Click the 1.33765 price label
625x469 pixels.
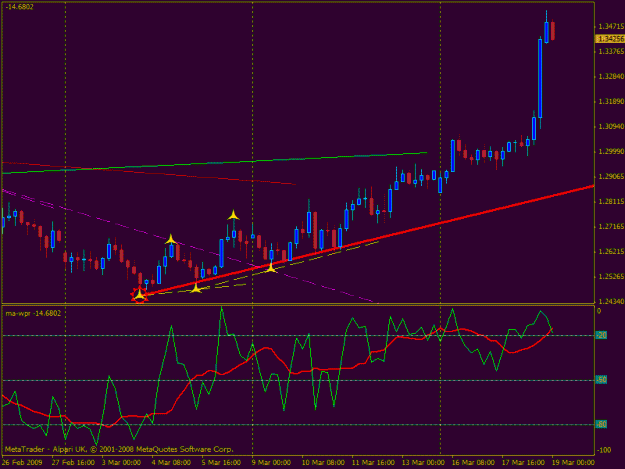pos(611,51)
